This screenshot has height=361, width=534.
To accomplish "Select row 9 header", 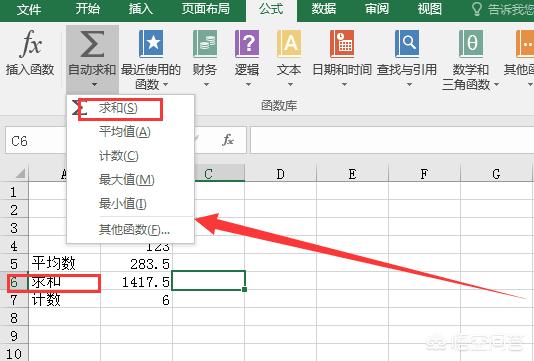I will 14,336.
